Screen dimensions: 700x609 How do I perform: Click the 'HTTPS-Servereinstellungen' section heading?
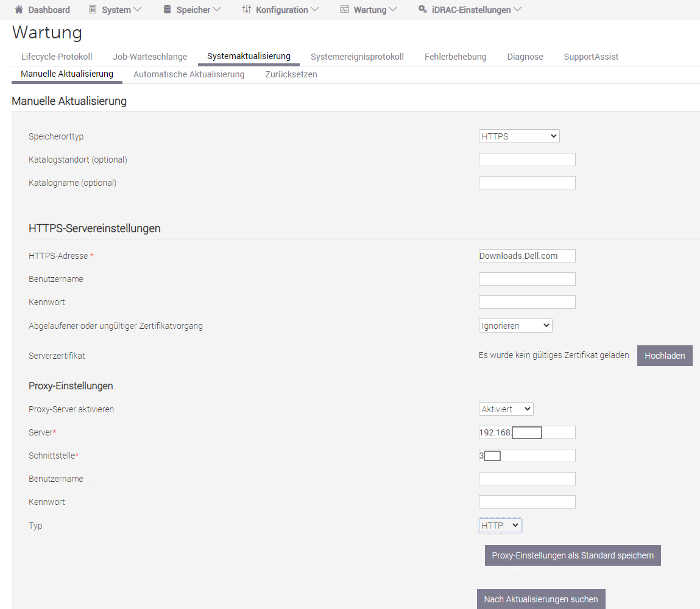(x=94, y=228)
